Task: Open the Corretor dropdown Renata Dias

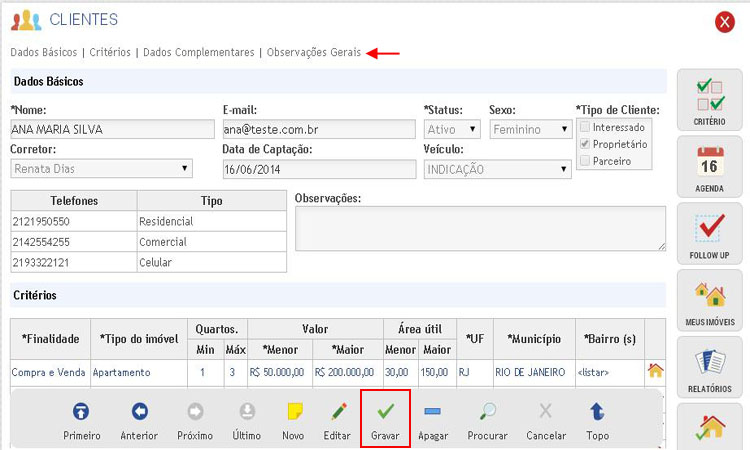Action: (x=101, y=169)
